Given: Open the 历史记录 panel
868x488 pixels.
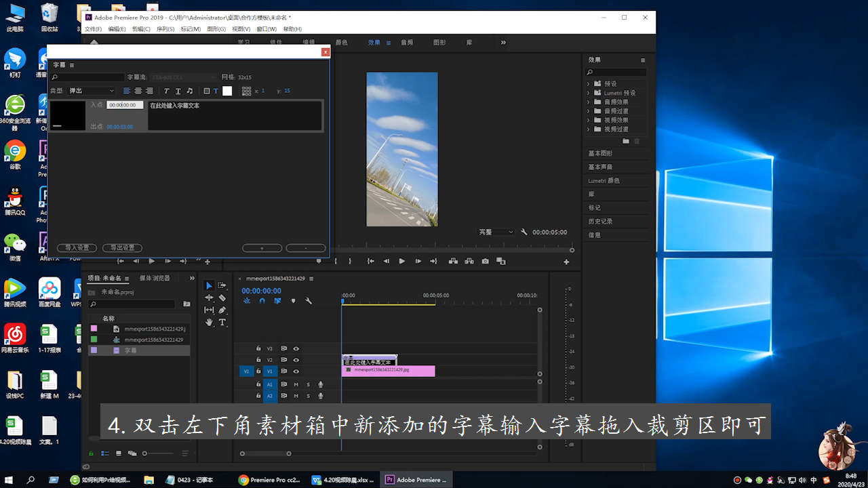Looking at the screenshot, I should point(600,221).
